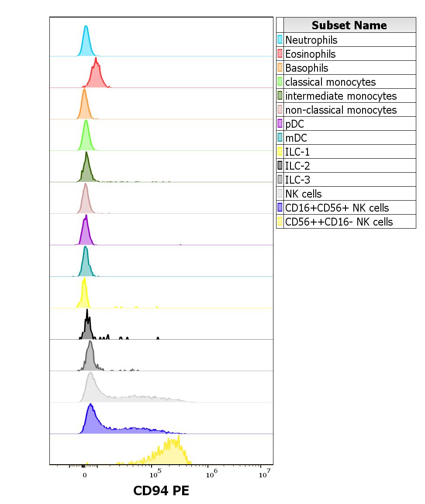Viewport: 425px width, 504px height.
Task: Click the ILC-1 yellow color swatch
Action: [281, 152]
